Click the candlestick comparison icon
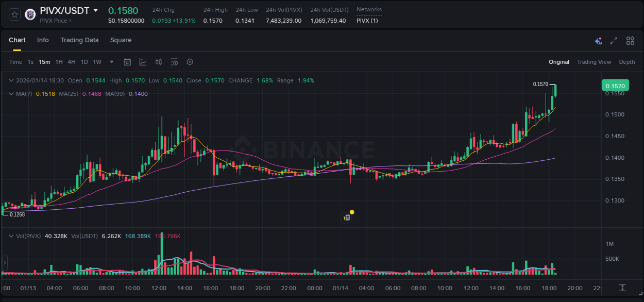644x302 pixels. 158,62
